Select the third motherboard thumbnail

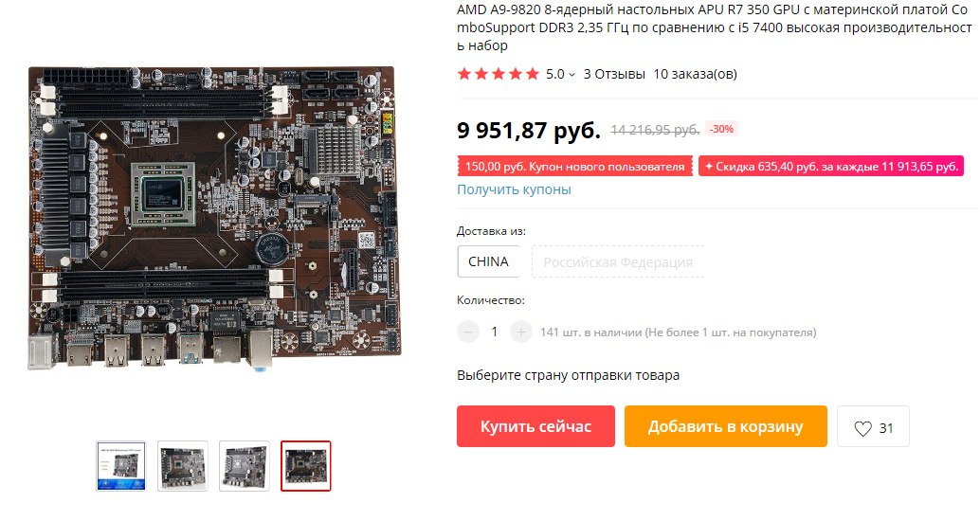[x=245, y=466]
